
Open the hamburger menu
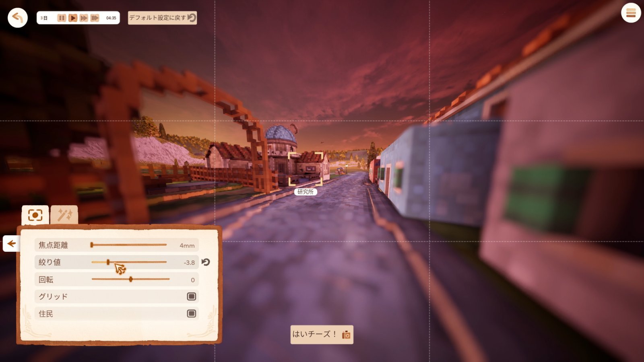tap(631, 13)
